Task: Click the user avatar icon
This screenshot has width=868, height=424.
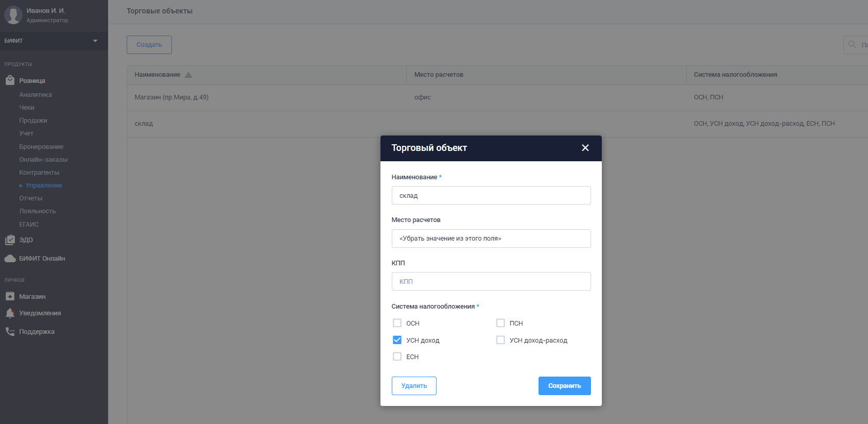Action: [13, 15]
